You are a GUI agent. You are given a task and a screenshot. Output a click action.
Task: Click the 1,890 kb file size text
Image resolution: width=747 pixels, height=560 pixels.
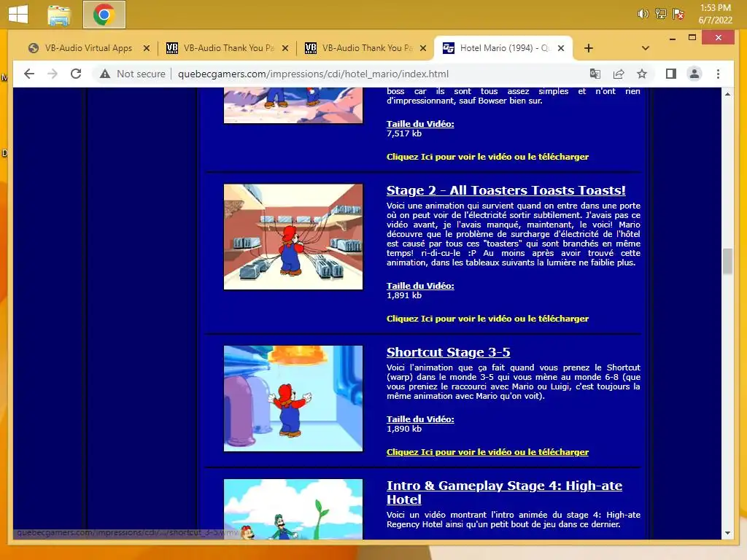click(x=404, y=429)
